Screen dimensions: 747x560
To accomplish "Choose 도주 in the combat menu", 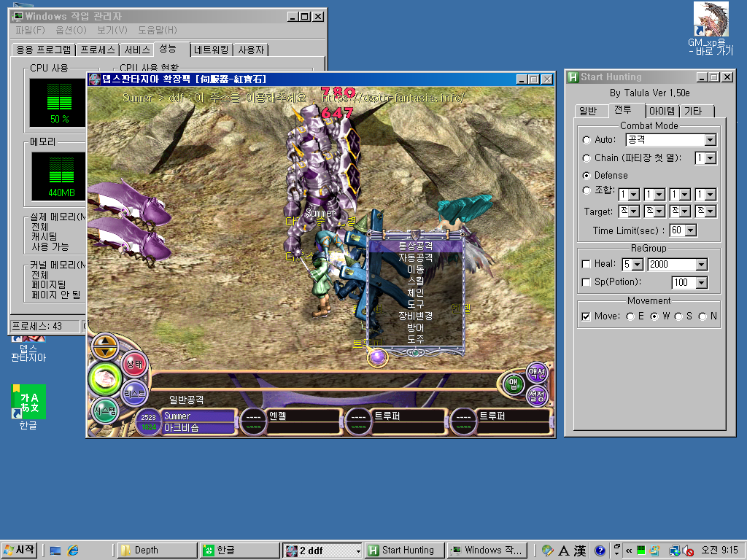I will (x=415, y=340).
